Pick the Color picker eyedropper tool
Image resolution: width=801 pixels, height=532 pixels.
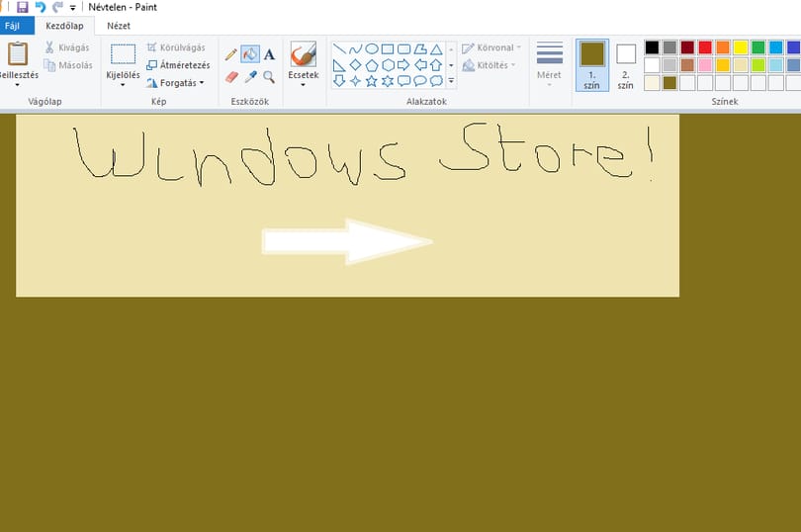[x=250, y=77]
